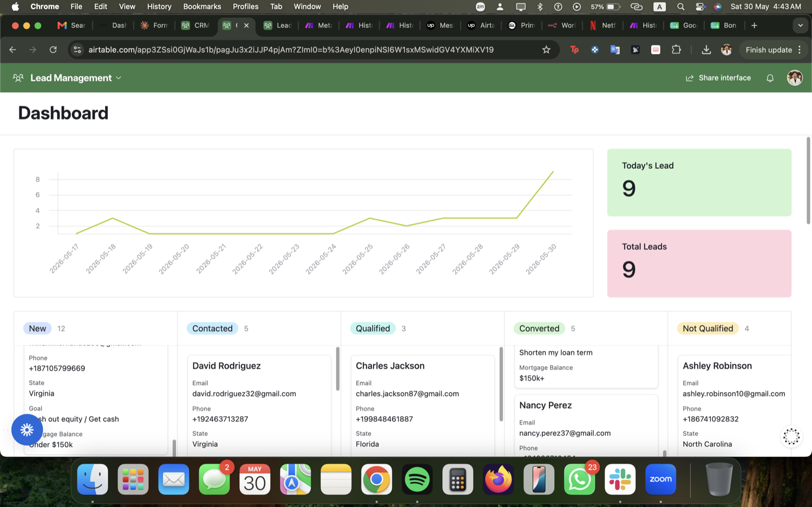Open WhatsApp from the dock
This screenshot has height=507, width=812.
579,479
